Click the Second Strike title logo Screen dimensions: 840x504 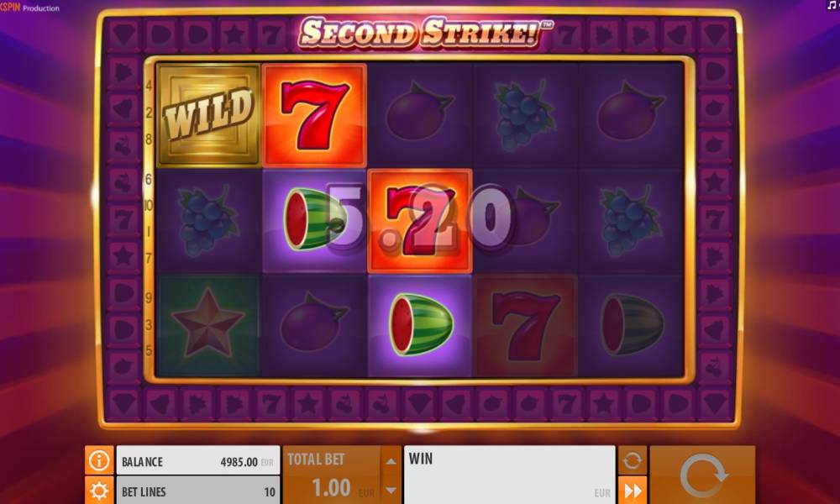point(425,33)
